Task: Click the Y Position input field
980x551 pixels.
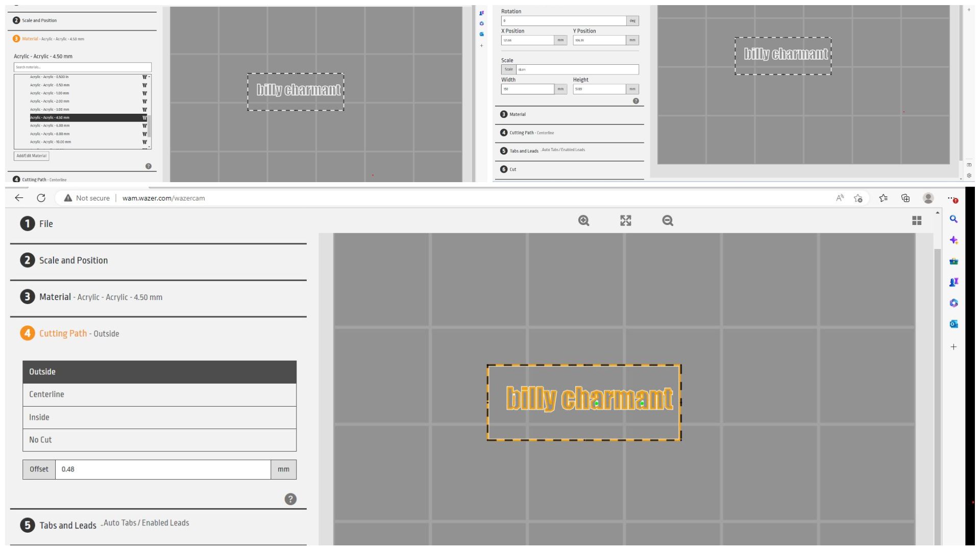Action: 599,40
